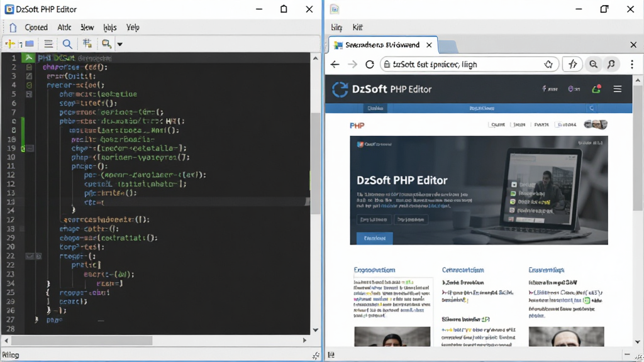Close the Sweradsens browser tab
This screenshot has height=362, width=644.
coord(429,45)
